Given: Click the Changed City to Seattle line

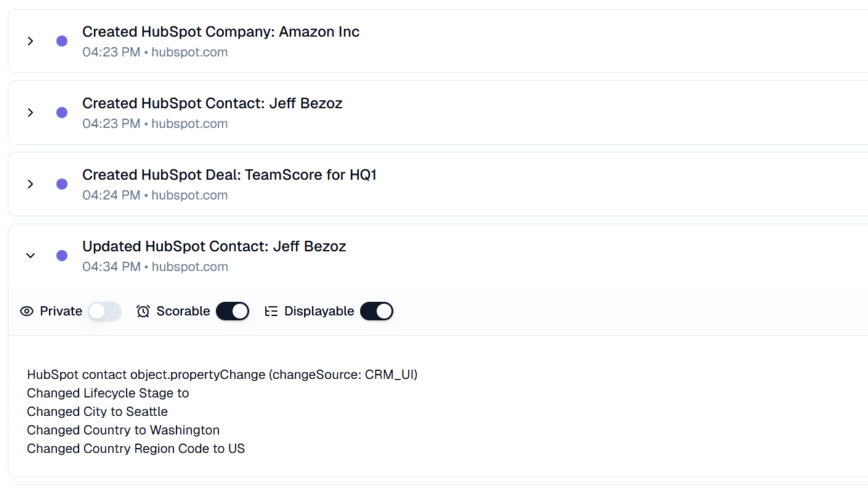Looking at the screenshot, I should (97, 412).
